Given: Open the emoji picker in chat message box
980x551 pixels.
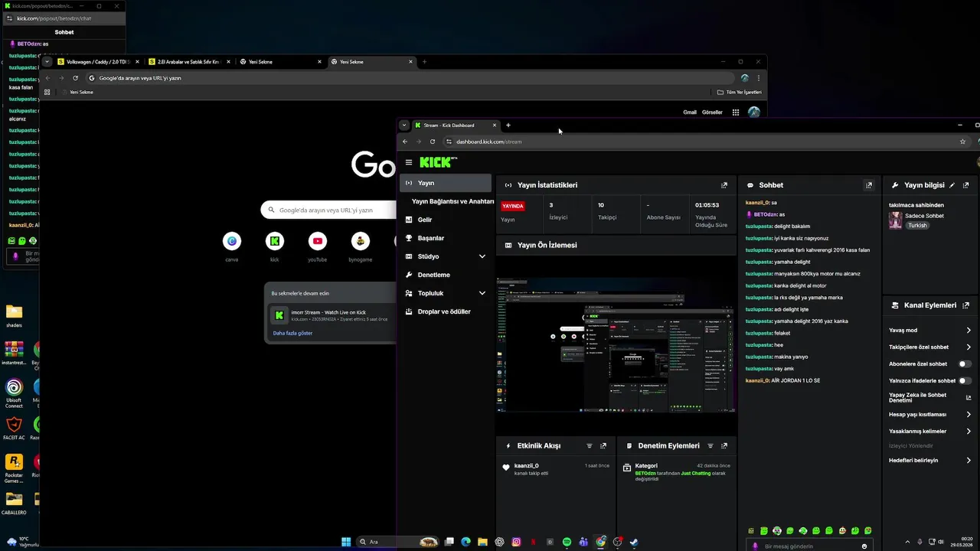Looking at the screenshot, I should point(864,546).
